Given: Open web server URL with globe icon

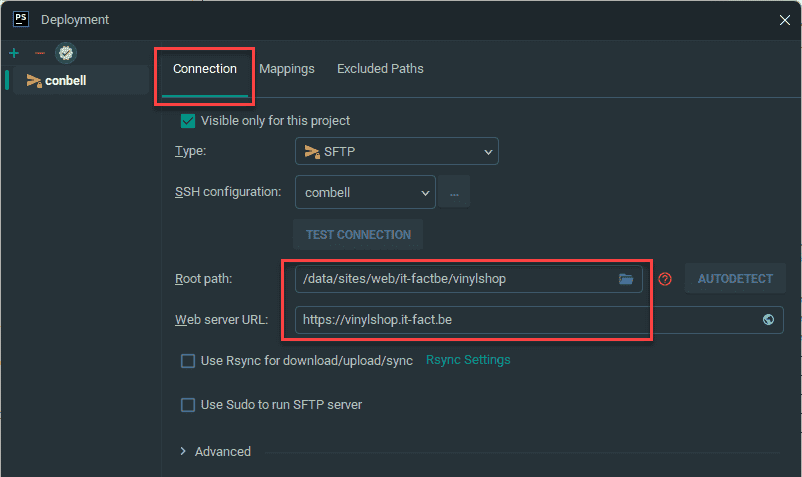Looking at the screenshot, I should (x=768, y=320).
